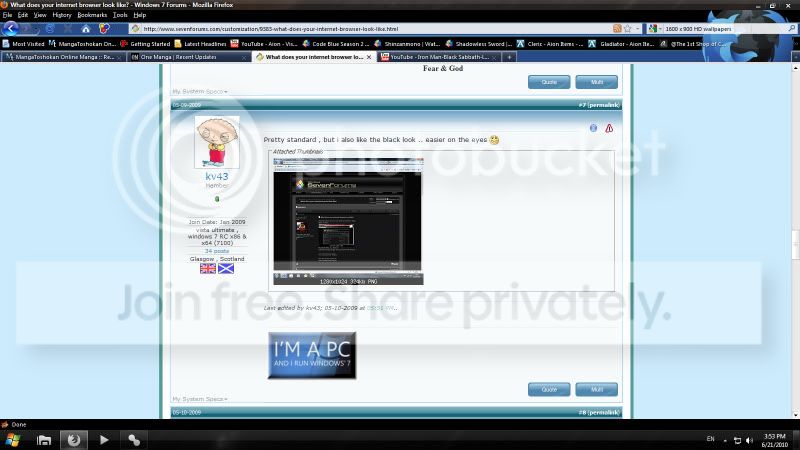Image resolution: width=800 pixels, height=450 pixels.
Task: Open the Code Blue Season 2 bookmark
Action: [x=336, y=44]
